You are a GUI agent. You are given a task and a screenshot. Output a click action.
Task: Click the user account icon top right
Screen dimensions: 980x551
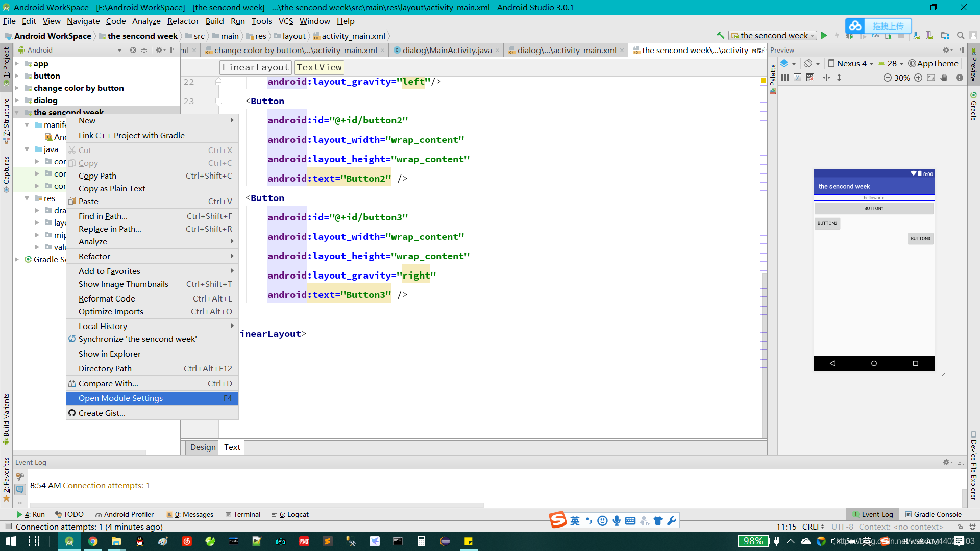[973, 36]
